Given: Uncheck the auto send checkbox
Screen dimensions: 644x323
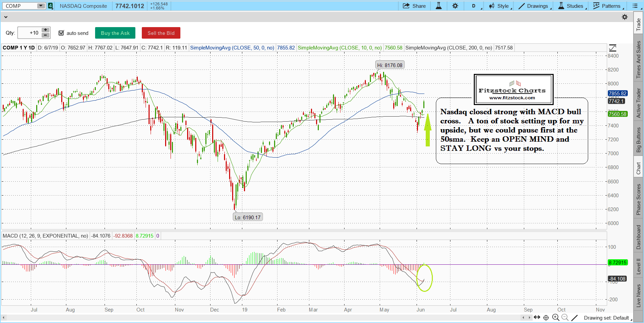Looking at the screenshot, I should (x=61, y=33).
